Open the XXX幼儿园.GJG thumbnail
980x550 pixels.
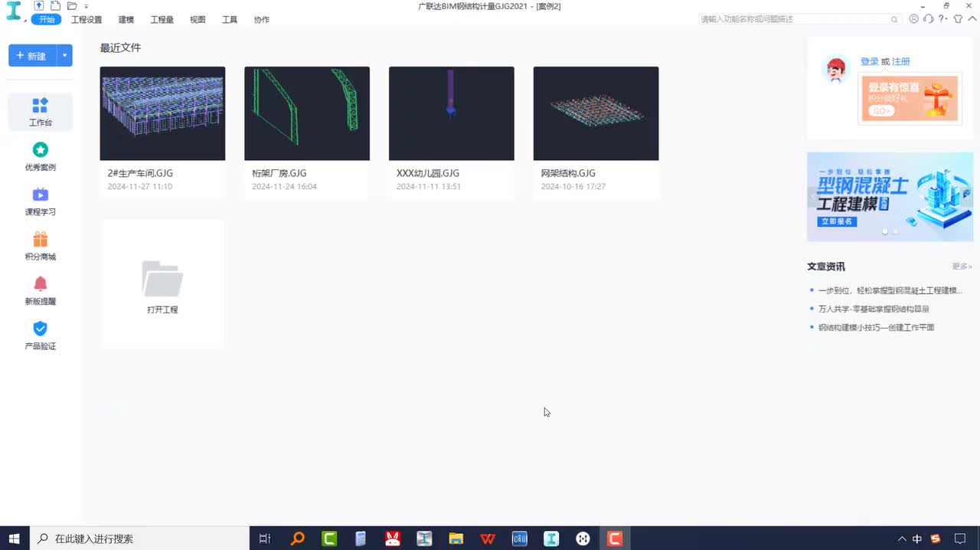(x=452, y=113)
